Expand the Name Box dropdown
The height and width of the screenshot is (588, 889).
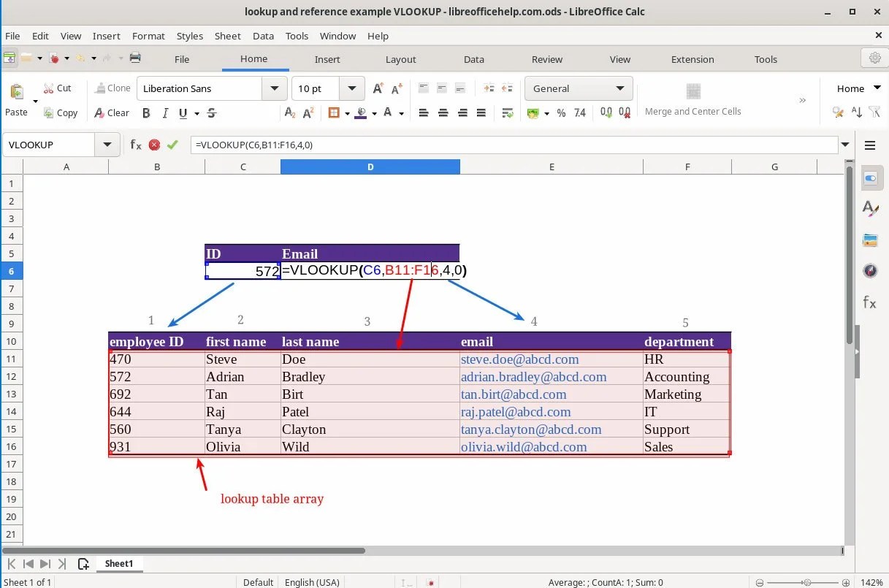[108, 145]
